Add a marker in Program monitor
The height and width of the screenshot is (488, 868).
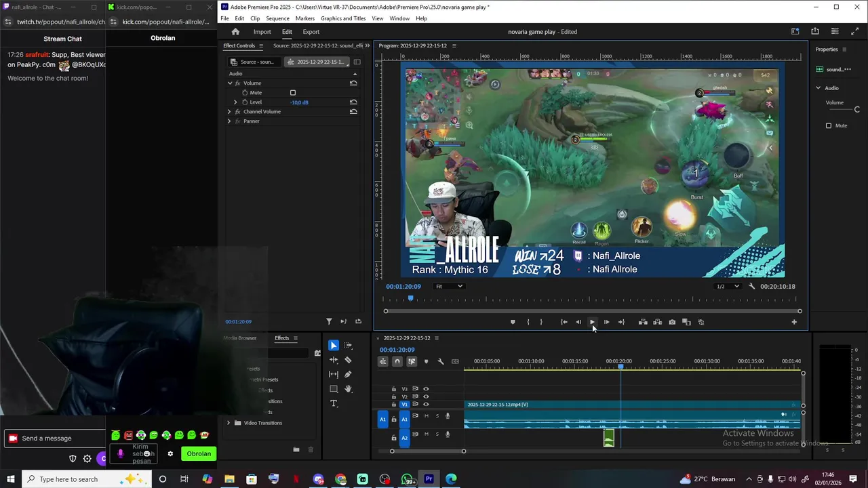click(513, 322)
